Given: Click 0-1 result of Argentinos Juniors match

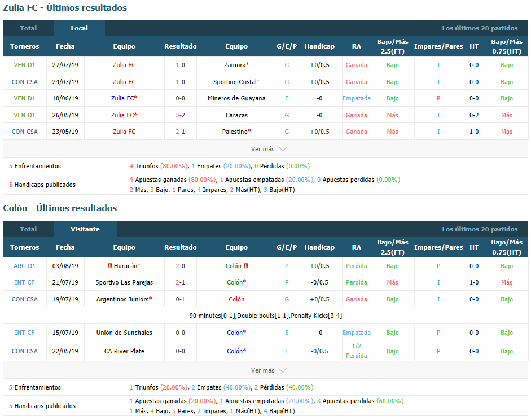Looking at the screenshot, I should [x=180, y=299].
